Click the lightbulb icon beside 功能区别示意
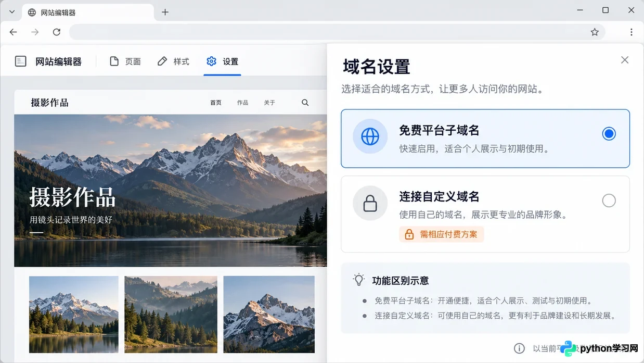Viewport: 644px width, 363px height. (359, 280)
